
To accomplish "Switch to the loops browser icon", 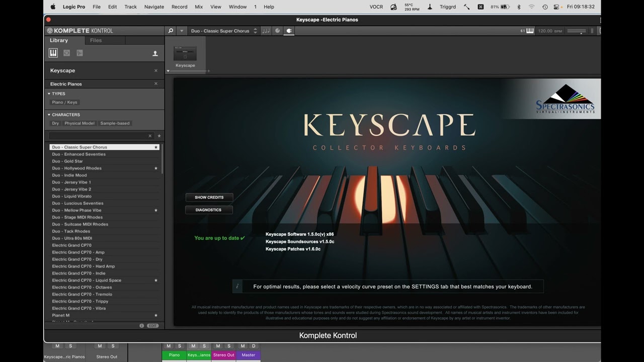I will click(66, 53).
